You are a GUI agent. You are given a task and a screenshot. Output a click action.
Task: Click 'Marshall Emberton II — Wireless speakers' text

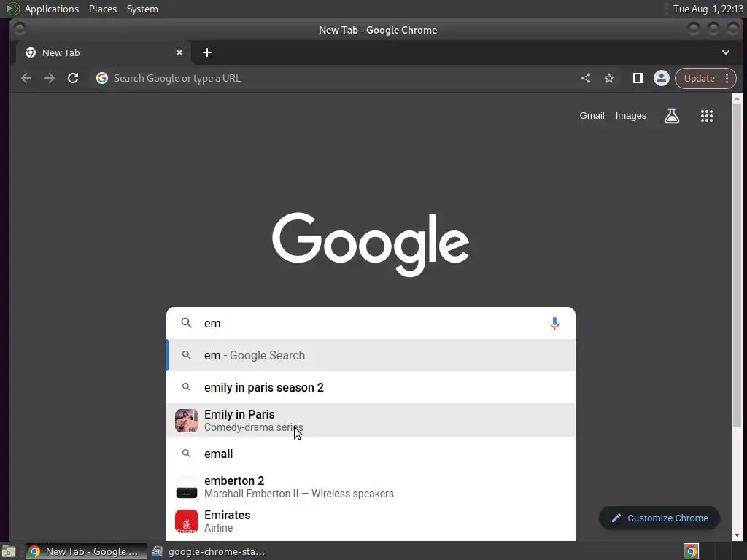[298, 494]
